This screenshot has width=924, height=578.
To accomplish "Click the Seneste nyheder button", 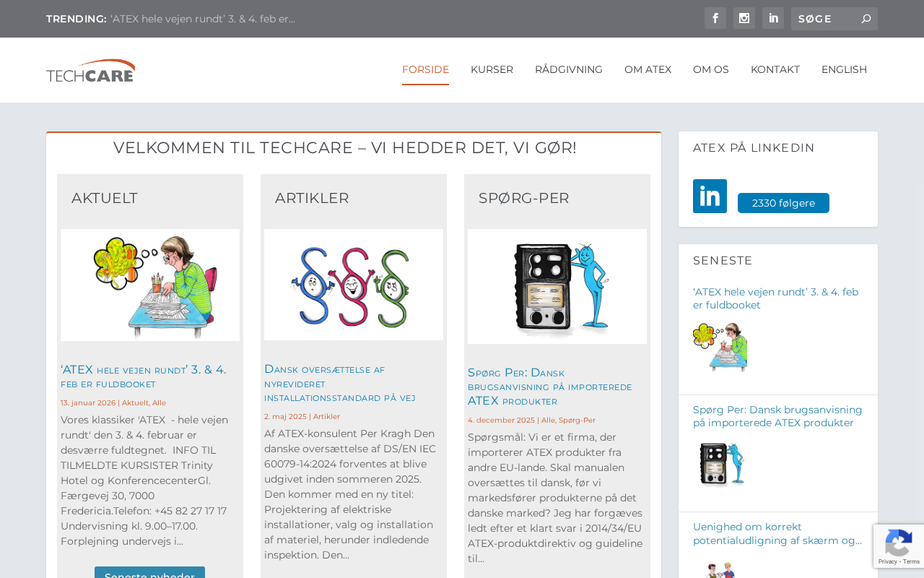I will [149, 573].
